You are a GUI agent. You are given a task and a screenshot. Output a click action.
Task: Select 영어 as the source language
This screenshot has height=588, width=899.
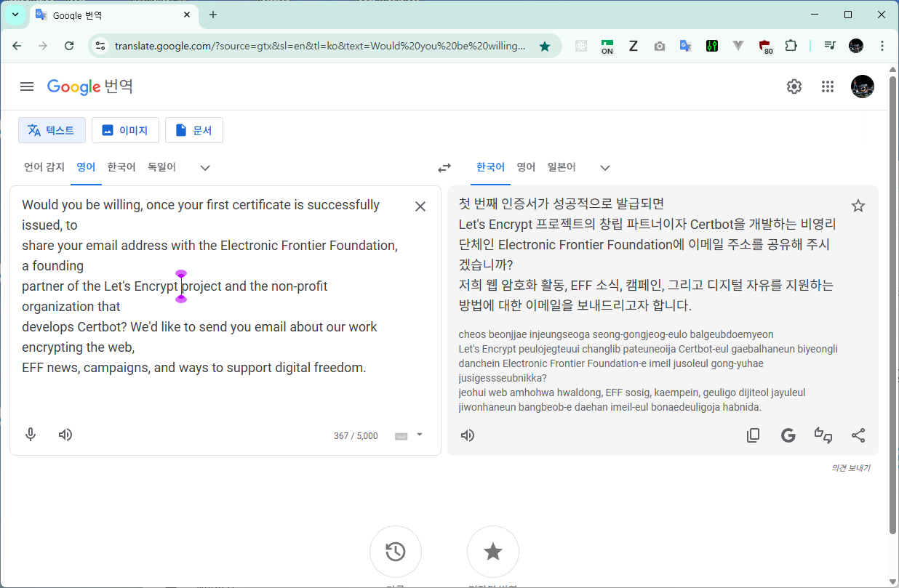[86, 167]
